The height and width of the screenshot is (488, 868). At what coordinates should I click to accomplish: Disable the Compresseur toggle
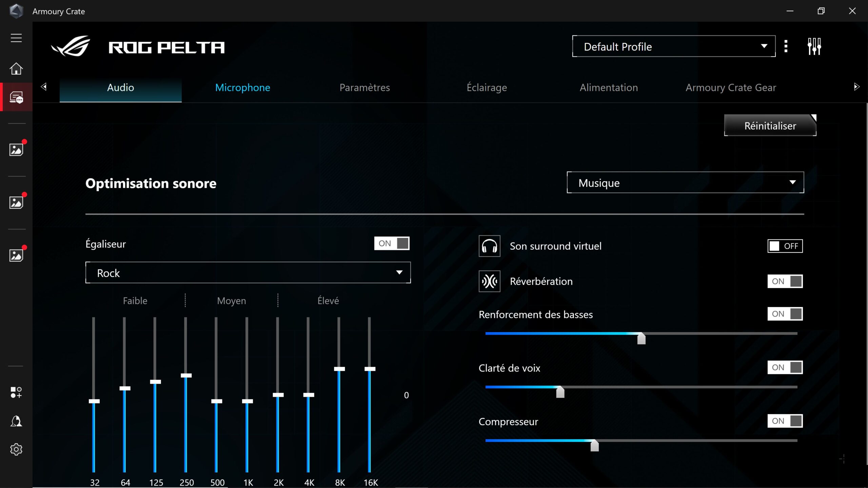[x=785, y=421]
